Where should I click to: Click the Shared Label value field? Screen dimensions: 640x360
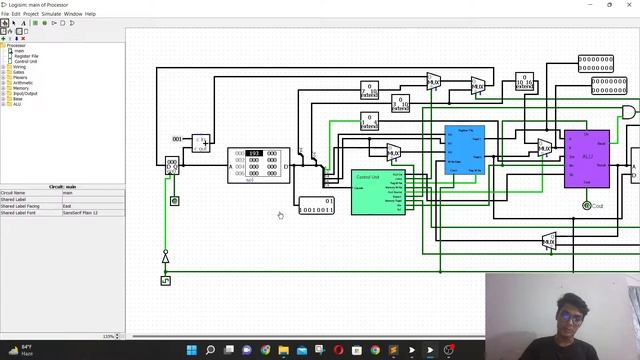coord(93,200)
